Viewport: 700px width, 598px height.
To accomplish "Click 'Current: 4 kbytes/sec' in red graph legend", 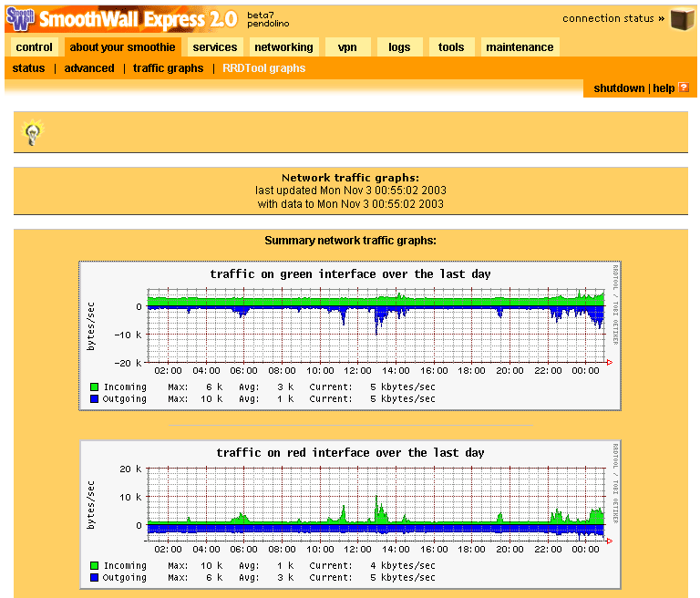I will coord(372,565).
